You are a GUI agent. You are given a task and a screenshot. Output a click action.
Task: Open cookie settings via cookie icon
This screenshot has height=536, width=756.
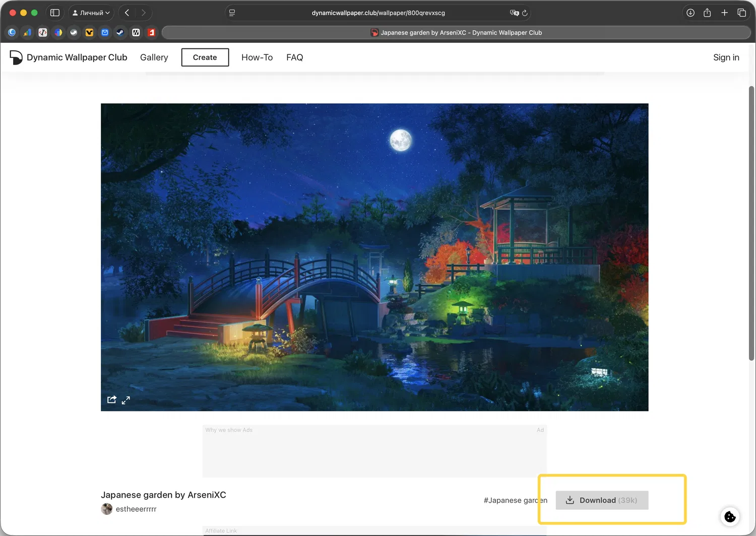[x=730, y=516]
